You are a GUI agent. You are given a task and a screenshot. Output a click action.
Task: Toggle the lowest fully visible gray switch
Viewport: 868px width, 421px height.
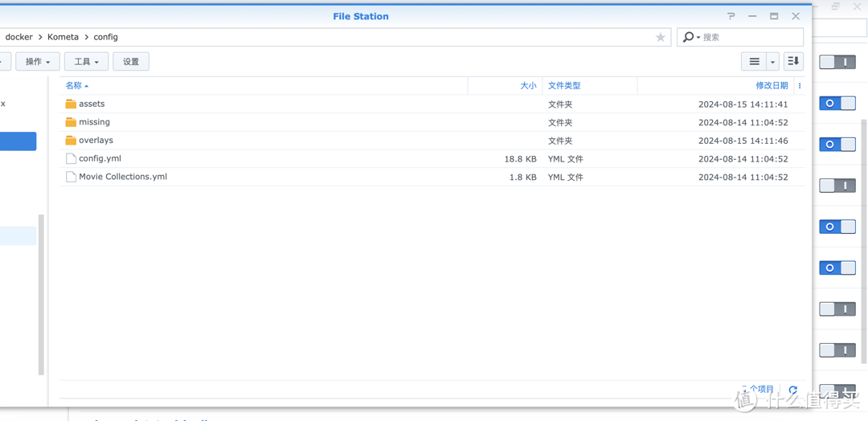(x=837, y=350)
